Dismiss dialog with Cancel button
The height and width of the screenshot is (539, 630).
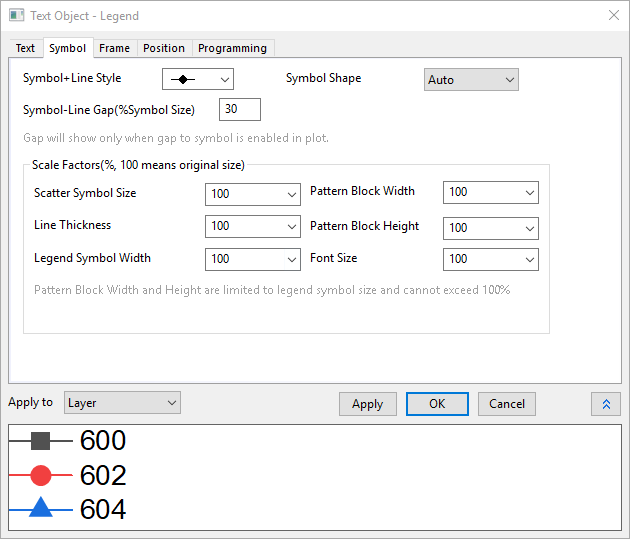(507, 404)
